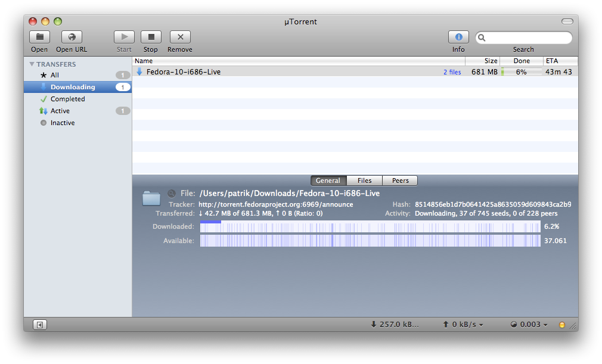Select the Active transfers category

[x=77, y=111]
